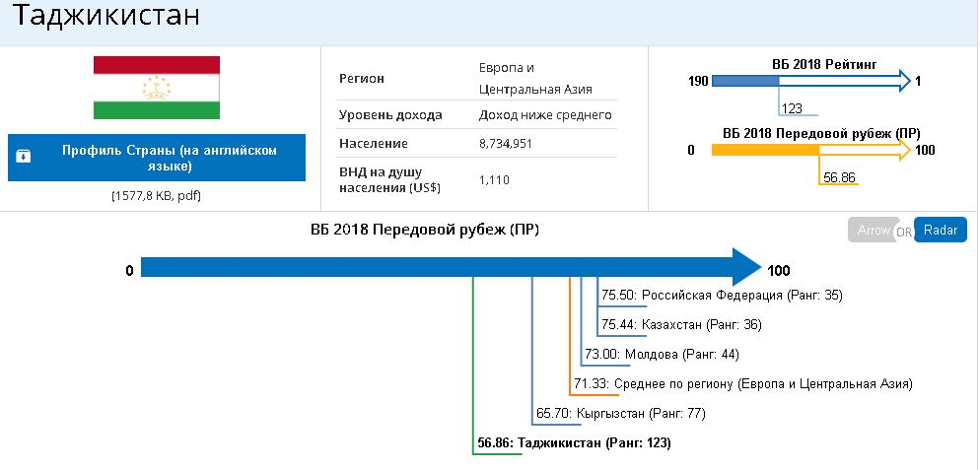
Task: Click the OR toggle separator between Arrow and Radar
Action: coord(903,233)
